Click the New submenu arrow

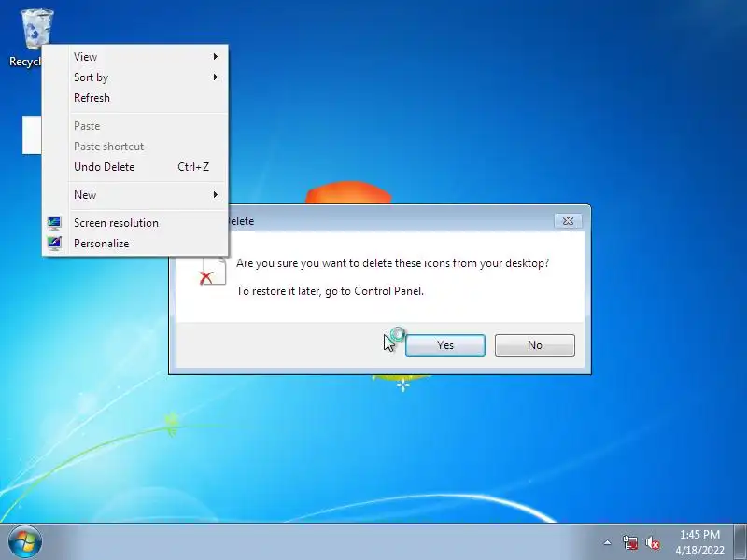(x=216, y=195)
